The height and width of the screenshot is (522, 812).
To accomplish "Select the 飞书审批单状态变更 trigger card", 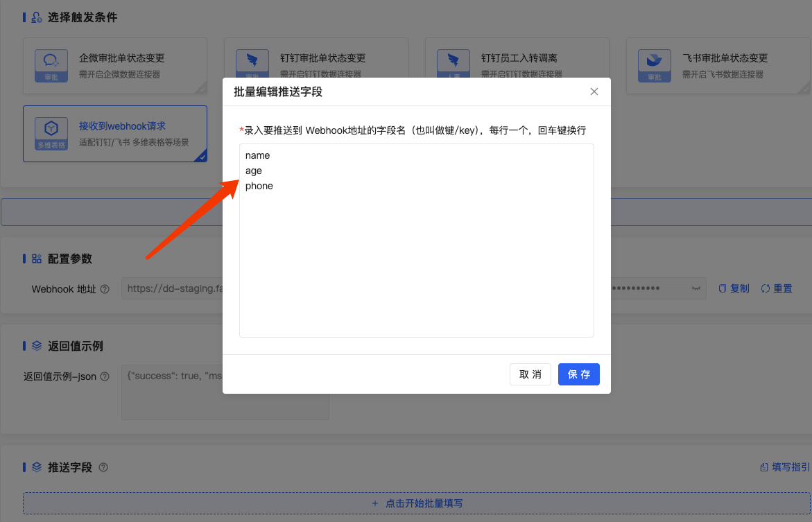I will click(x=718, y=66).
